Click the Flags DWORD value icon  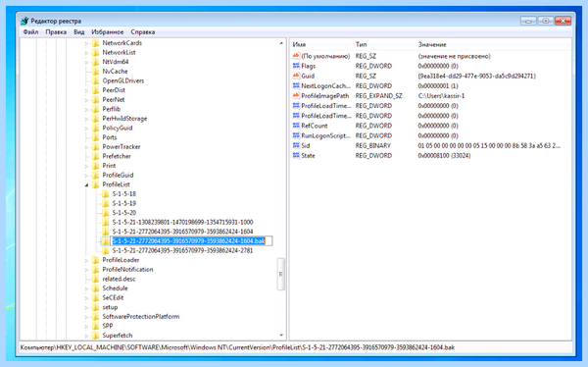[x=296, y=66]
